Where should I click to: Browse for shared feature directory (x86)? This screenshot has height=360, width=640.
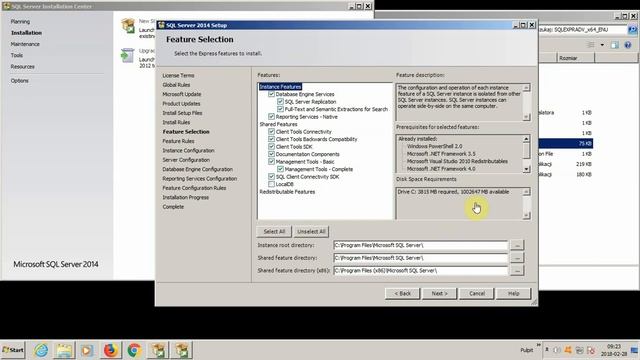[517, 271]
